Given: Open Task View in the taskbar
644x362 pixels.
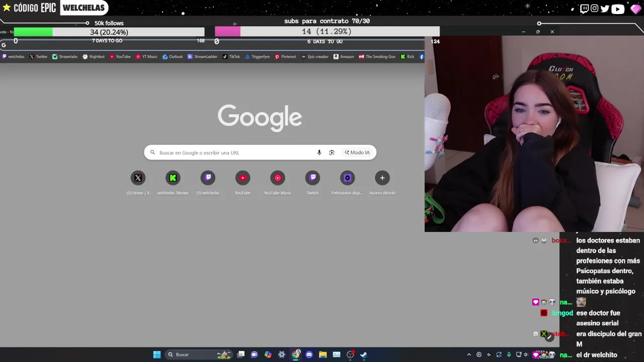Looking at the screenshot, I should 241,354.
